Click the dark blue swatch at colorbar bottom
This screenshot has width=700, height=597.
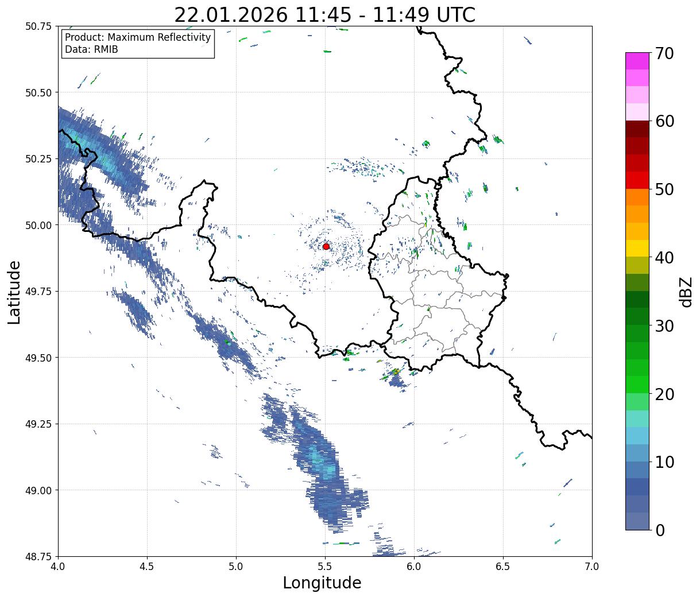pyautogui.click(x=637, y=521)
